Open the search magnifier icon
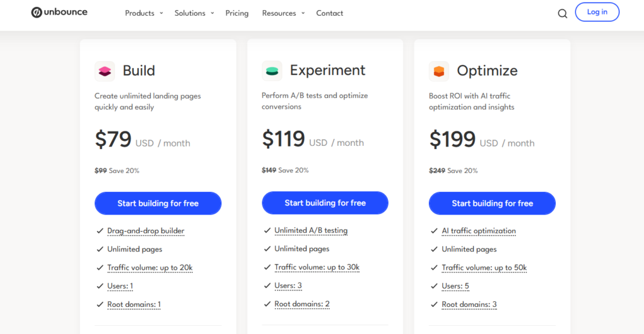The height and width of the screenshot is (334, 644). point(562,13)
